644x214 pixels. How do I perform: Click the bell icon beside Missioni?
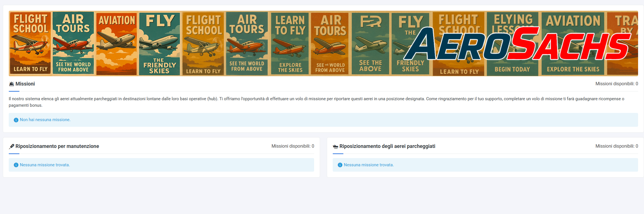point(12,84)
